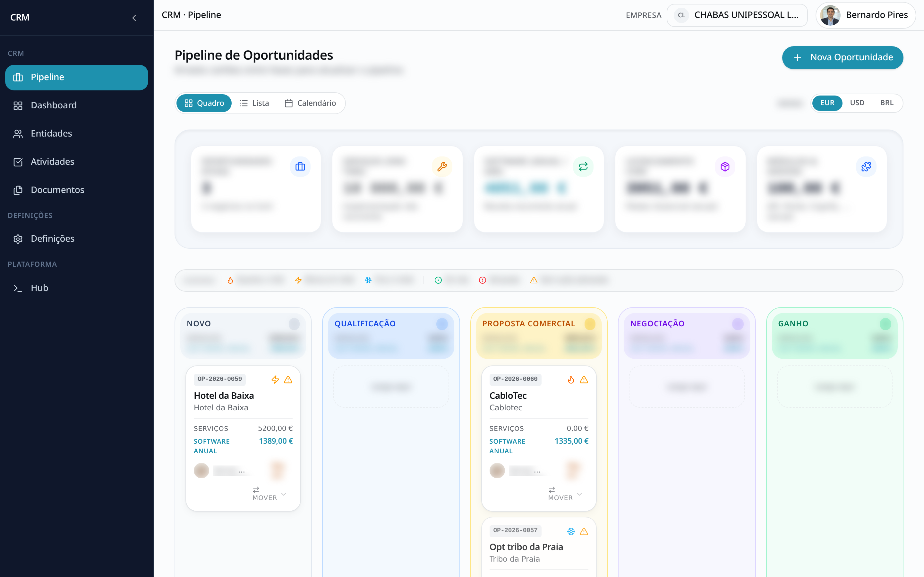Click the Nova Oportunidade button
The width and height of the screenshot is (924, 577).
[x=842, y=58]
